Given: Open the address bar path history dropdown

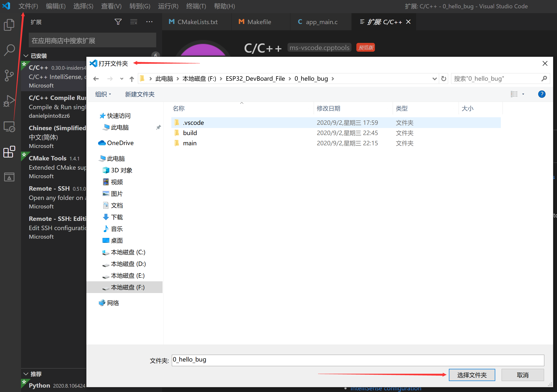Looking at the screenshot, I should [434, 79].
